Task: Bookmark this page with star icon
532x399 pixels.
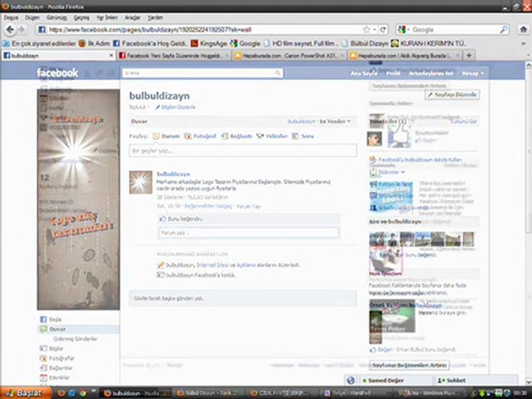Action: tap(366, 30)
